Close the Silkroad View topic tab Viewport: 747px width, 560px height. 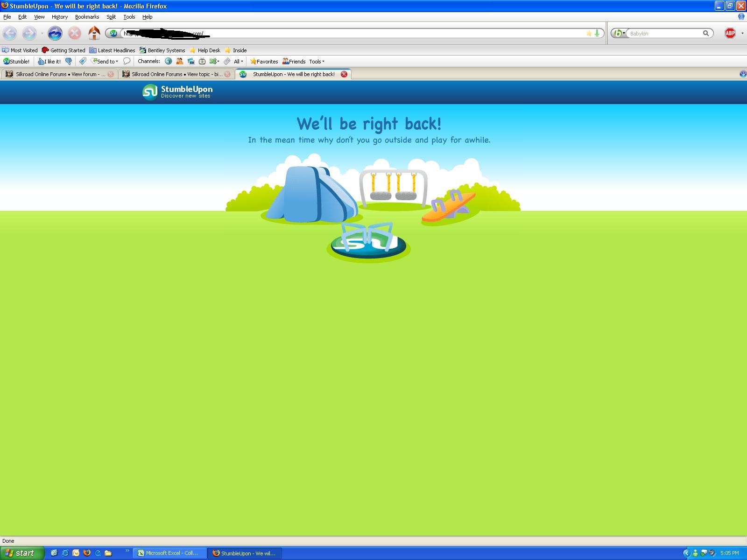tap(227, 74)
